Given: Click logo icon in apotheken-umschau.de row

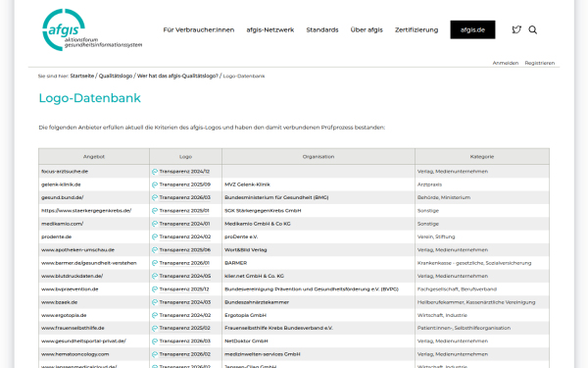Looking at the screenshot, I should pos(155,250).
